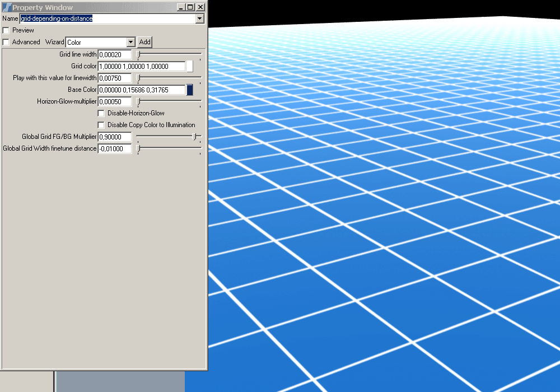Click the Global Grid Width finetune distance field
Viewport: 560px width, 392px height.
[x=115, y=148]
